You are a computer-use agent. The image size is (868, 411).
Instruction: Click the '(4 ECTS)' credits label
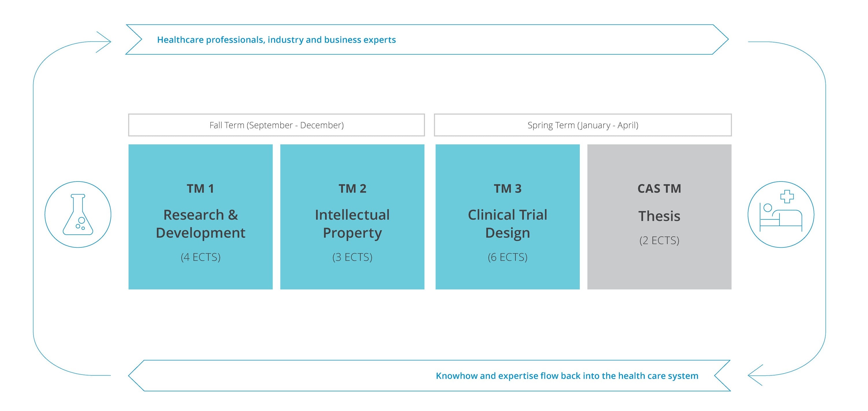(x=201, y=257)
